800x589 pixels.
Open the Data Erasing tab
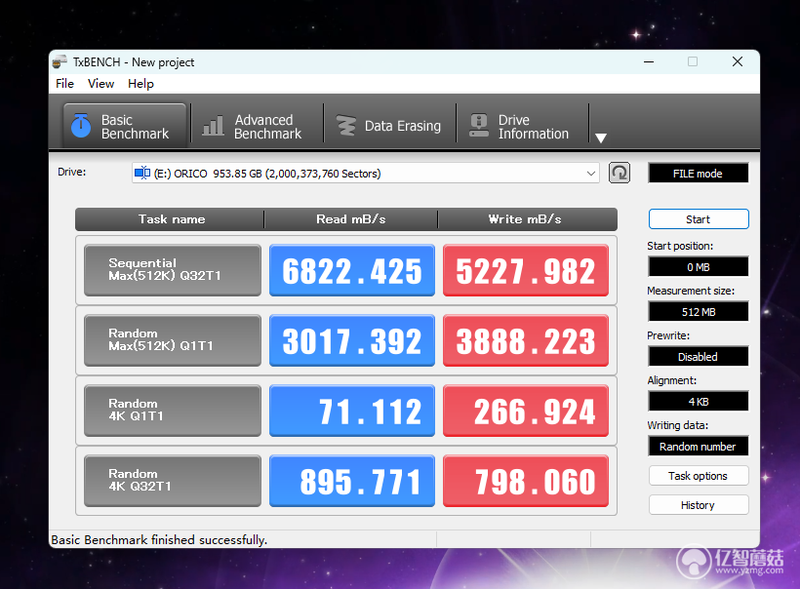pos(389,126)
